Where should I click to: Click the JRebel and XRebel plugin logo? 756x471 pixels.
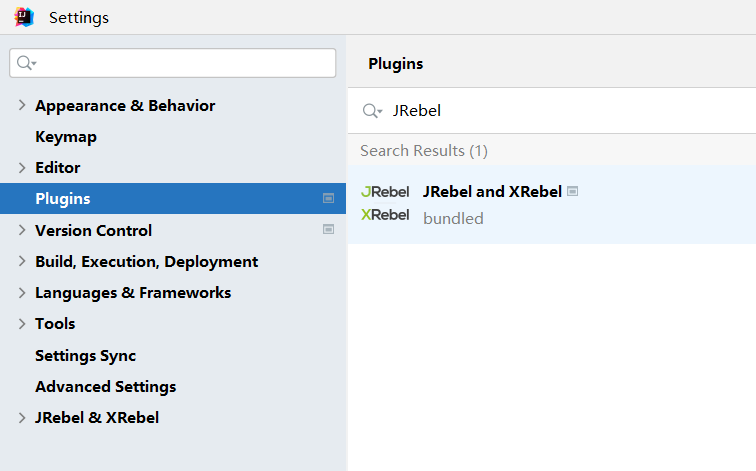(x=385, y=203)
